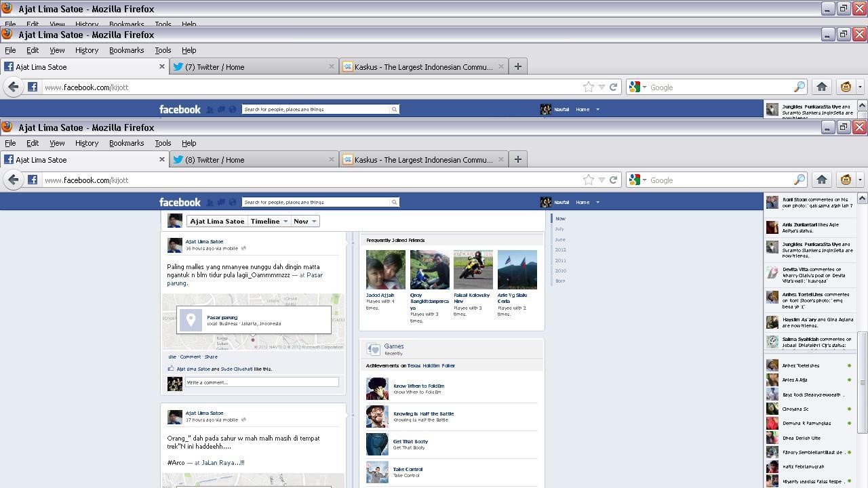Click Facebook logo in the middle window
Screen dimensions: 868x488
tap(180, 109)
